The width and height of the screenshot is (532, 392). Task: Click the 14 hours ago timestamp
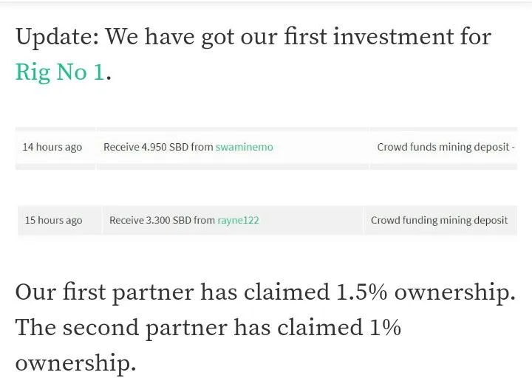point(52,147)
